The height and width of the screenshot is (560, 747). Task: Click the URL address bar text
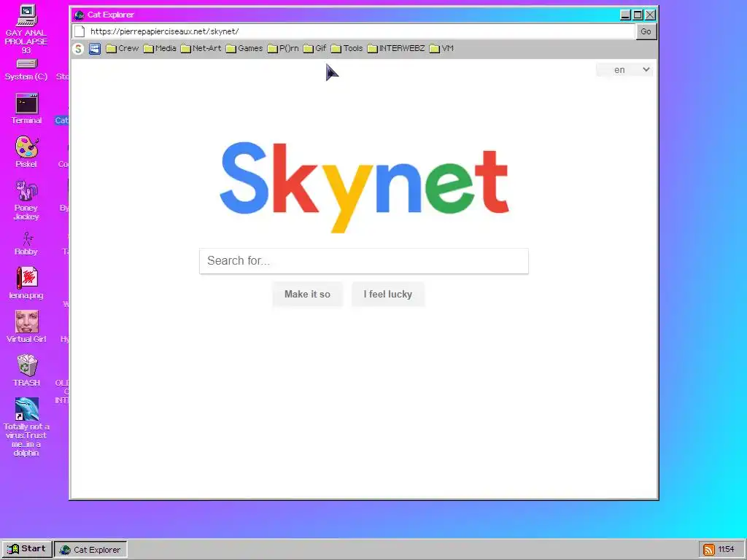[x=164, y=31]
